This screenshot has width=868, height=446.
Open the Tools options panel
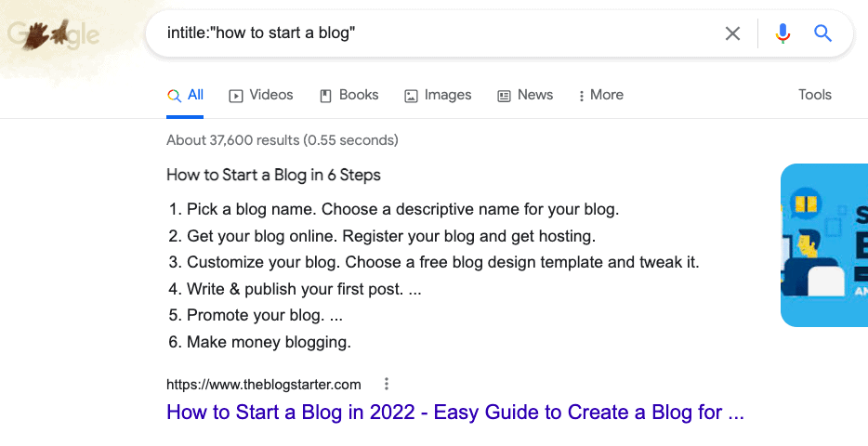click(x=814, y=95)
